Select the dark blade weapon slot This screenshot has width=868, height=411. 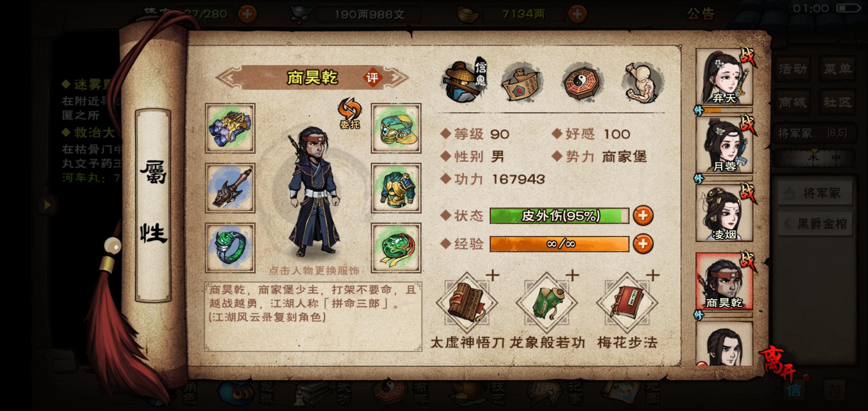[x=230, y=188]
